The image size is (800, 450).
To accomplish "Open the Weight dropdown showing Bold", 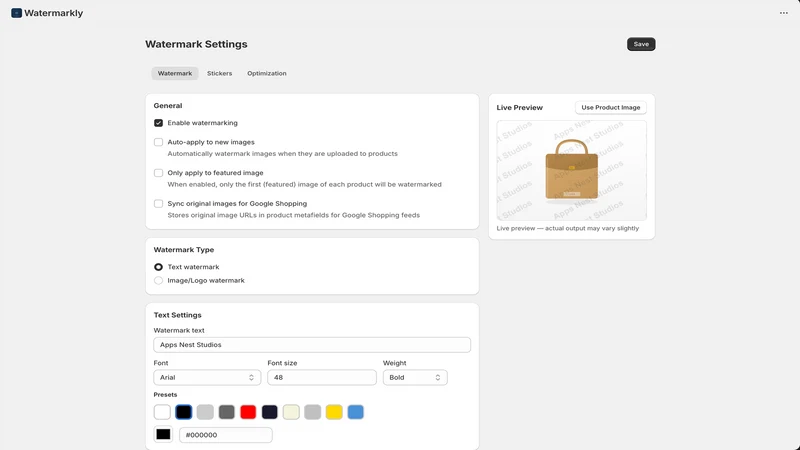I will 415,378.
